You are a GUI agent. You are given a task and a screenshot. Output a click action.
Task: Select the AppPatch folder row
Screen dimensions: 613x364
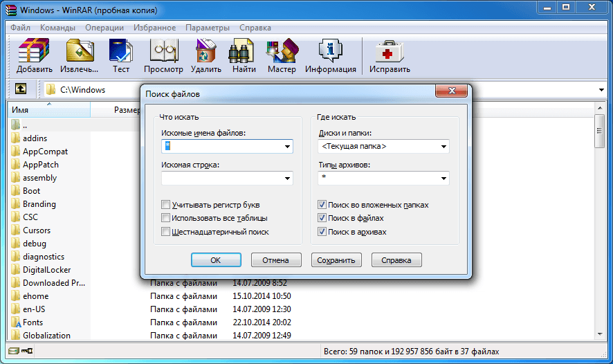(41, 165)
